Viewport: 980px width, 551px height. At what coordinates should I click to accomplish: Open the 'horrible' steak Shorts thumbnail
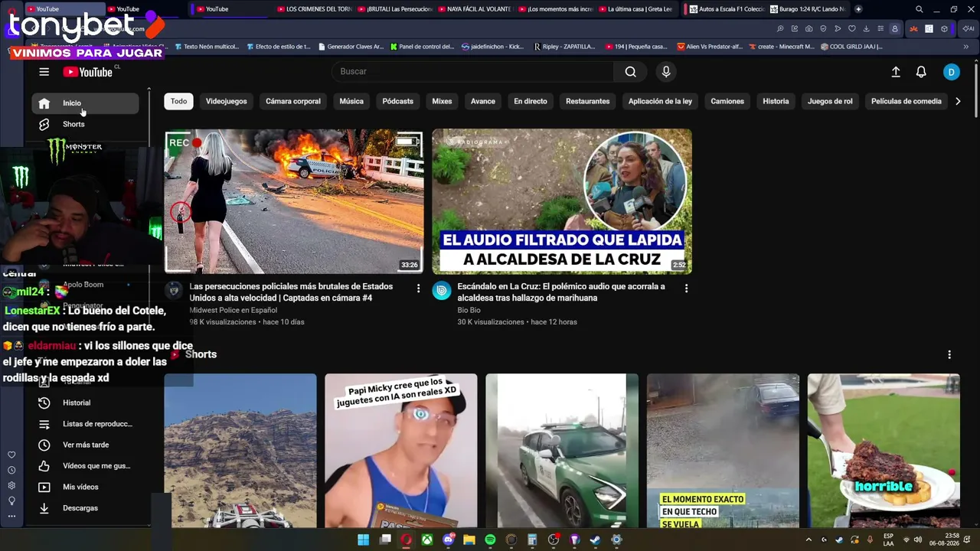884,451
